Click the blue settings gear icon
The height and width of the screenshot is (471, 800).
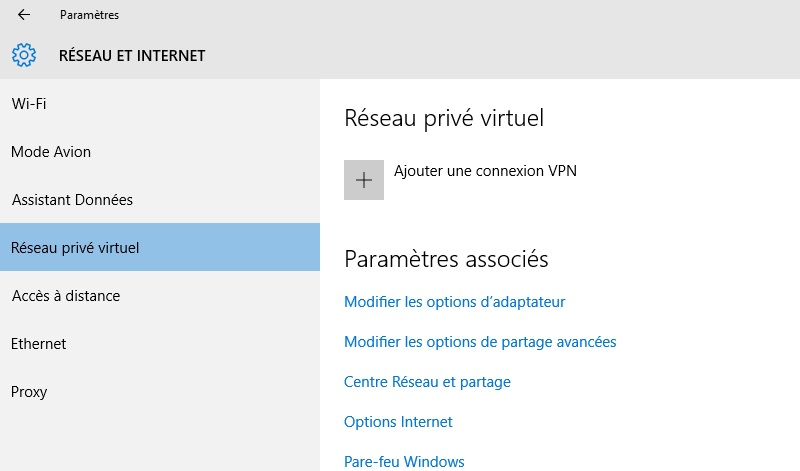pyautogui.click(x=24, y=55)
